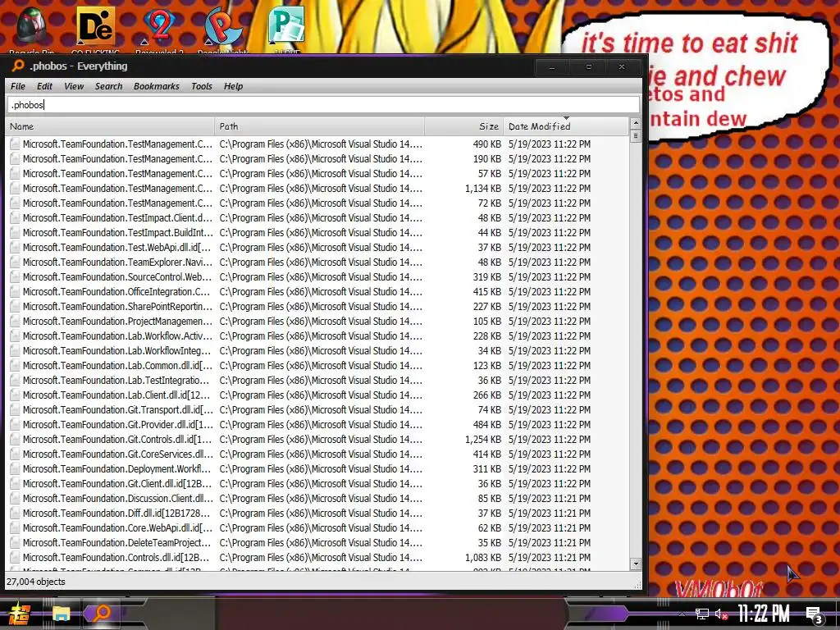Open the Bookmarks menu

coord(157,86)
